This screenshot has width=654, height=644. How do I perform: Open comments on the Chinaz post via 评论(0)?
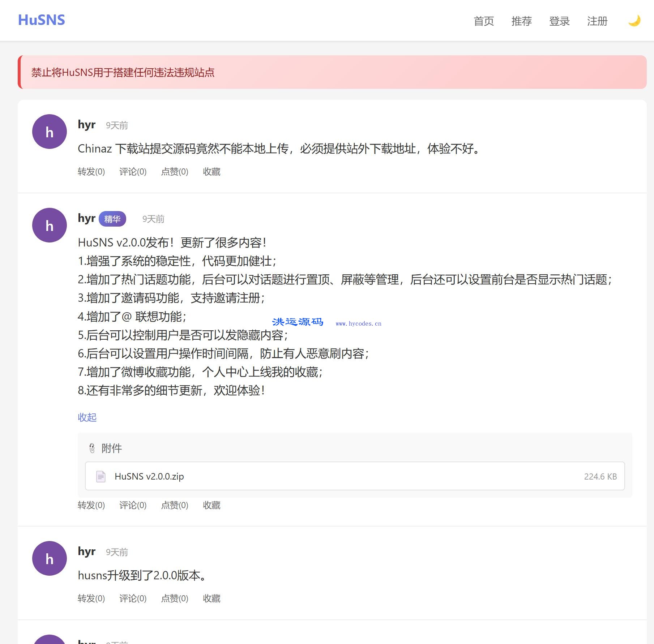(x=132, y=172)
